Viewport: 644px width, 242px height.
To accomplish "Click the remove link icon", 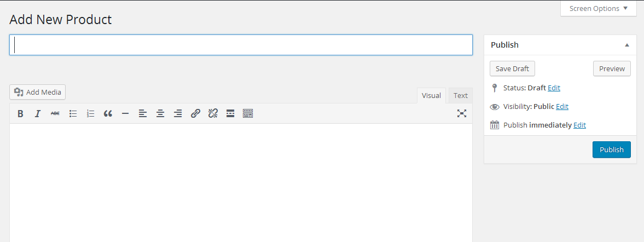I will point(213,114).
